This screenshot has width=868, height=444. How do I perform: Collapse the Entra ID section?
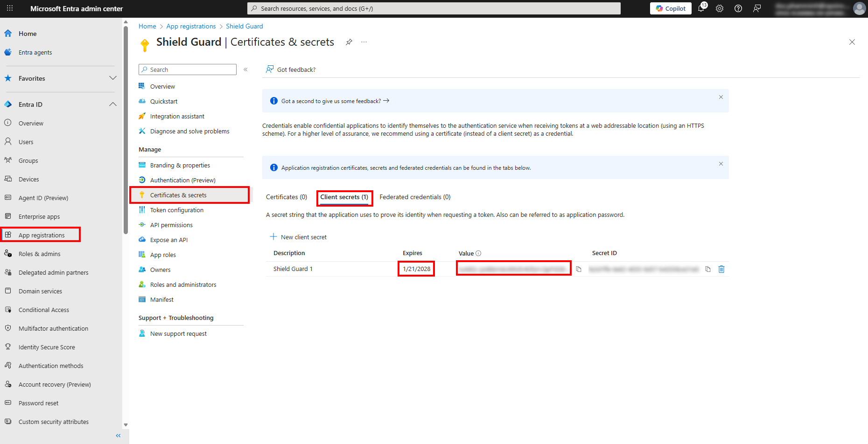tap(112, 104)
